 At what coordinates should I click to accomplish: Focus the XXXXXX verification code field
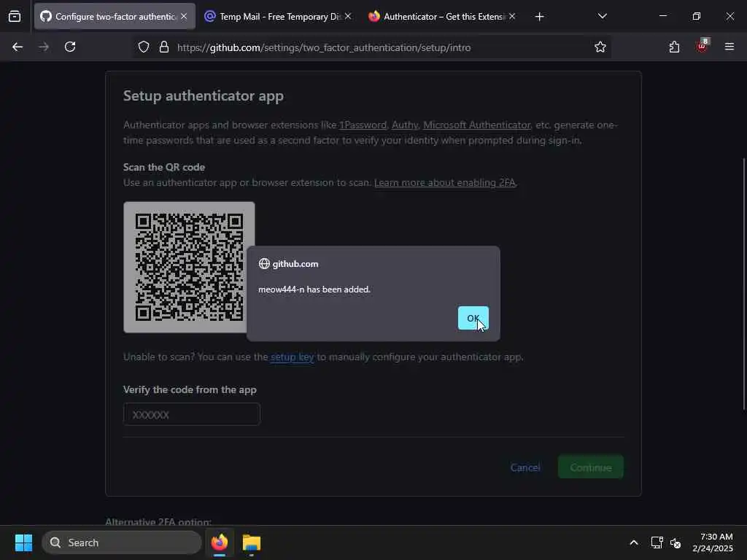192,414
